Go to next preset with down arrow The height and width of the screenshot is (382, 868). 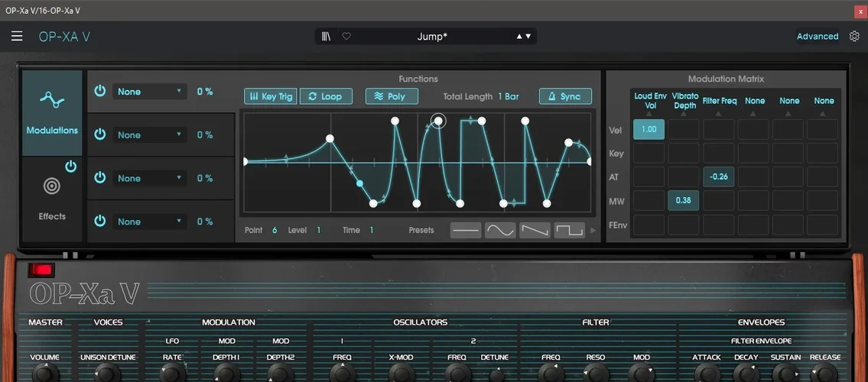point(528,37)
